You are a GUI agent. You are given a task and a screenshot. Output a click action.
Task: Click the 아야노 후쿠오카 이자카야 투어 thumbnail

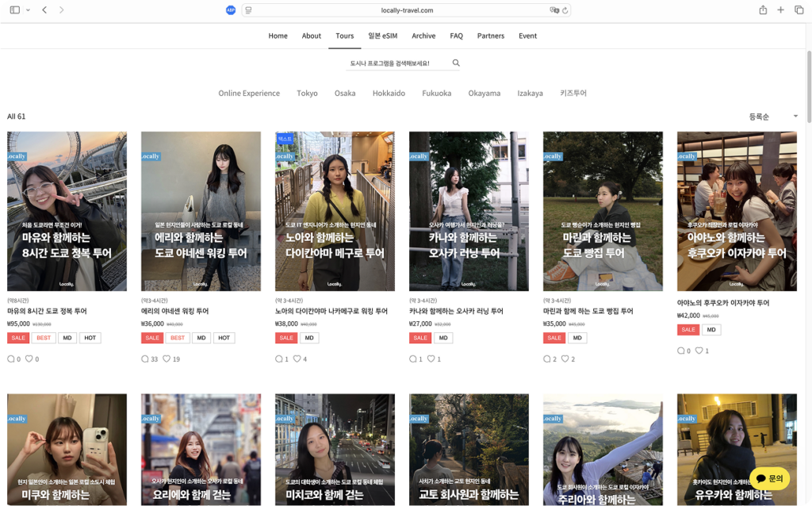(x=737, y=212)
